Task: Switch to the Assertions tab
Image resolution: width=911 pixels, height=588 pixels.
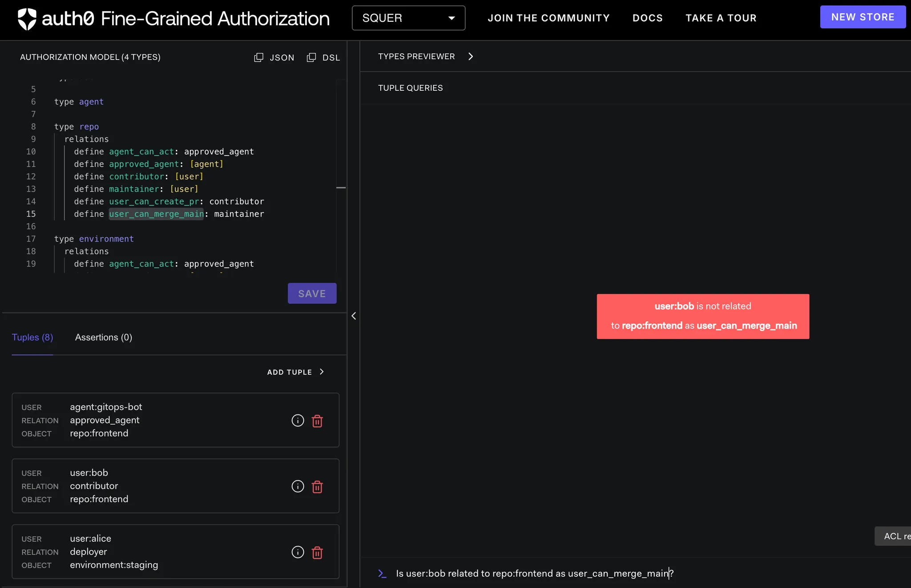Action: 103,337
